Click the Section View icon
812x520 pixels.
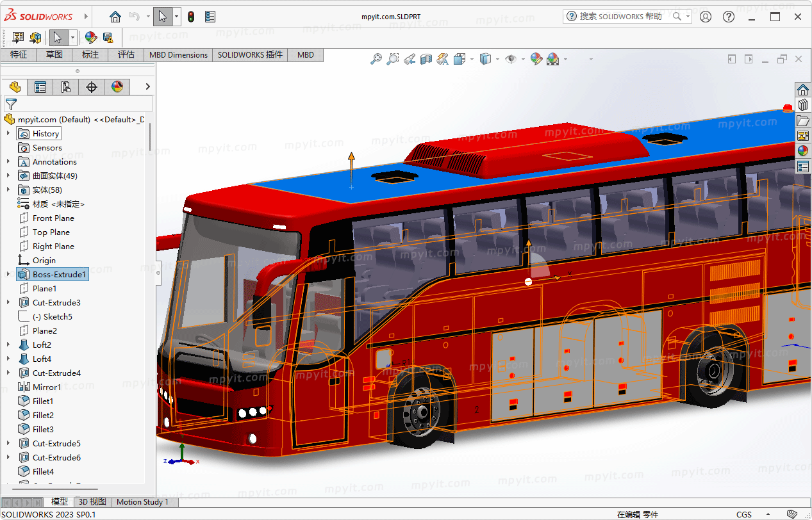pyautogui.click(x=426, y=59)
